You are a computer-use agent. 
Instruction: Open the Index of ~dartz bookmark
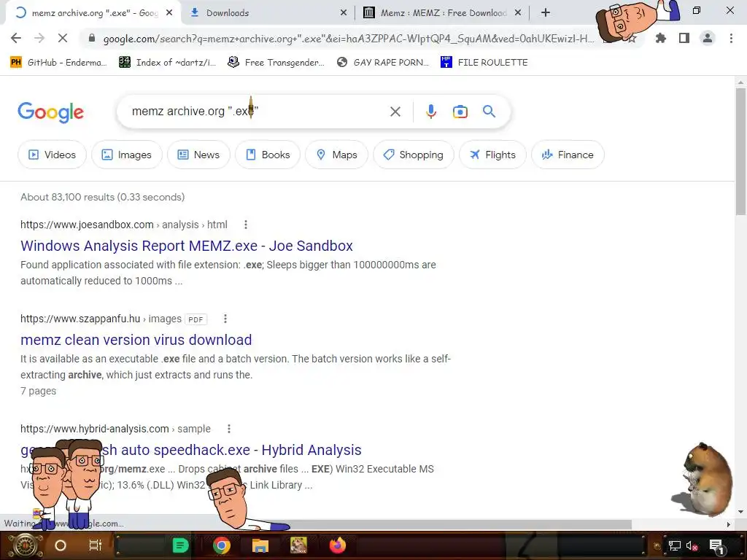tap(167, 63)
